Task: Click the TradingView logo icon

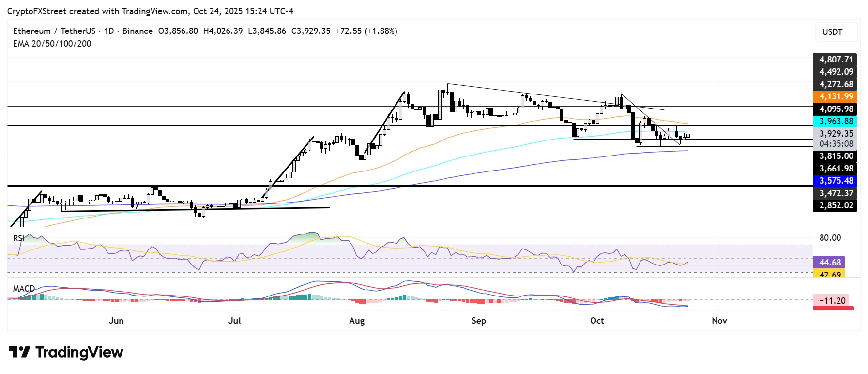Action: [19, 352]
